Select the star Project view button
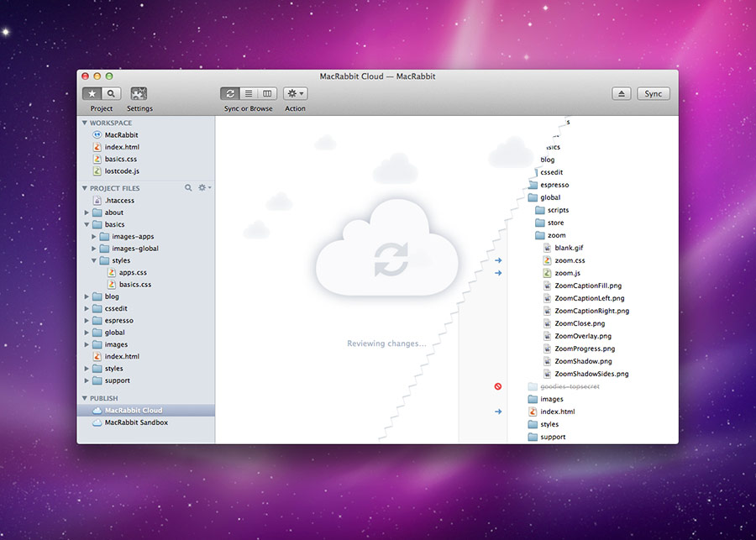 [x=92, y=93]
